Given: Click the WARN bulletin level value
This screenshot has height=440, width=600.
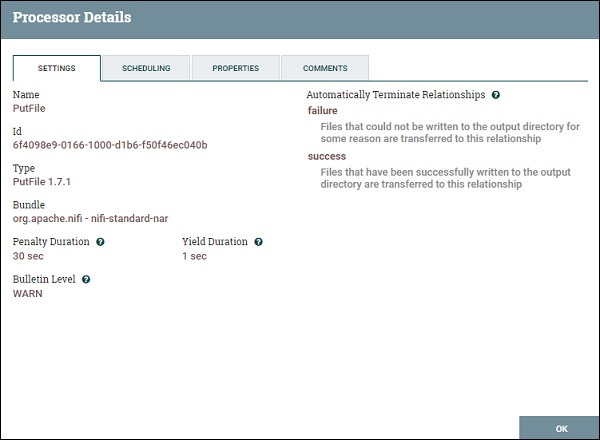Looking at the screenshot, I should (x=28, y=293).
